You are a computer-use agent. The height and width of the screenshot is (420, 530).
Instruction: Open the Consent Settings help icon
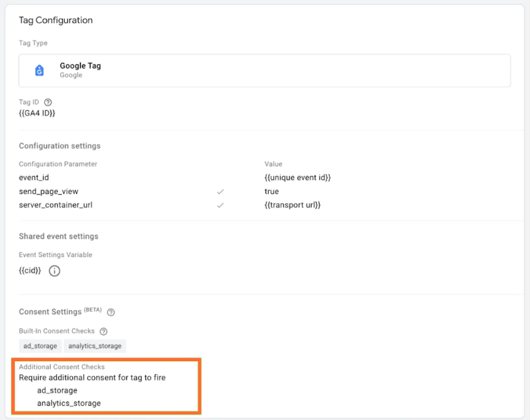point(111,312)
